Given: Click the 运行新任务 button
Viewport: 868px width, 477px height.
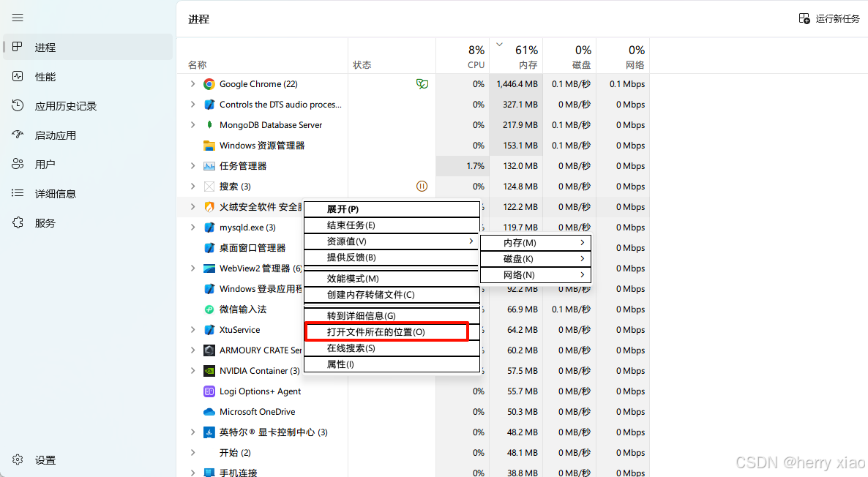Looking at the screenshot, I should (829, 19).
